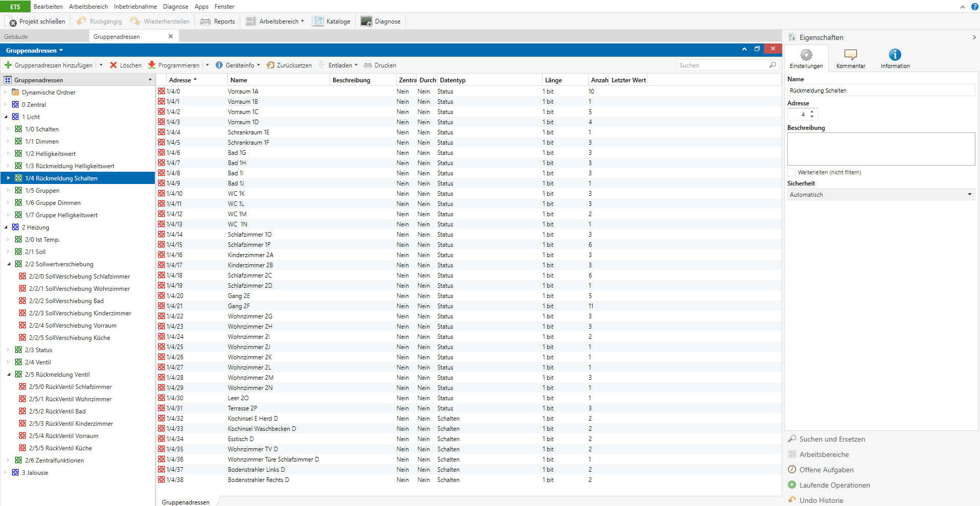Open the Kataloge catalog icon

[x=318, y=21]
